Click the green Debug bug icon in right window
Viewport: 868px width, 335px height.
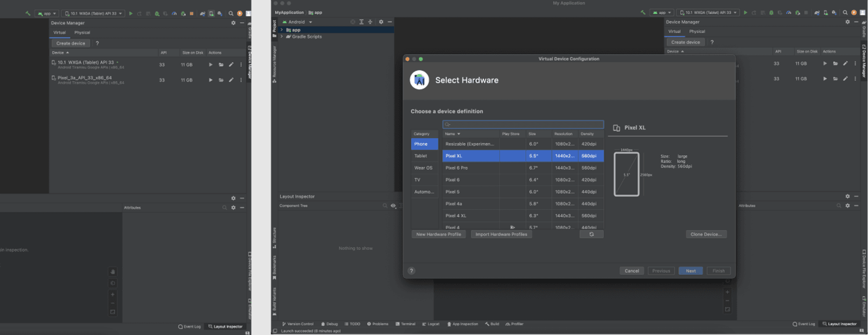[771, 12]
